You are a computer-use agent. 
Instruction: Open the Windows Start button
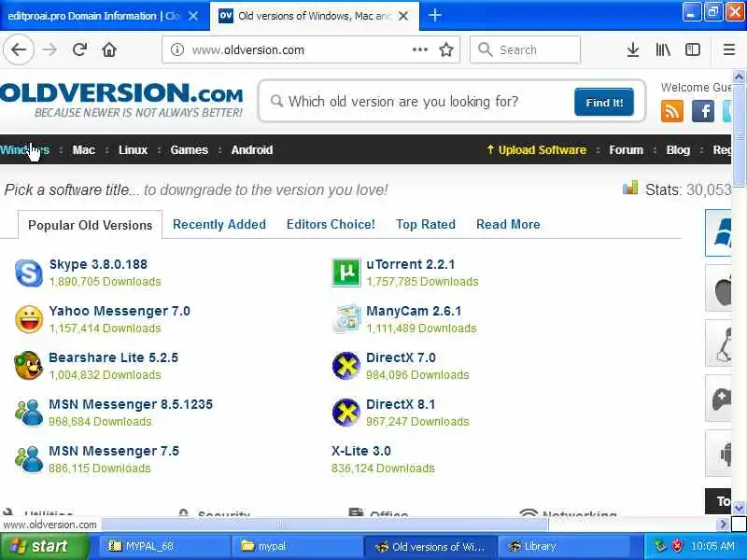(44, 546)
